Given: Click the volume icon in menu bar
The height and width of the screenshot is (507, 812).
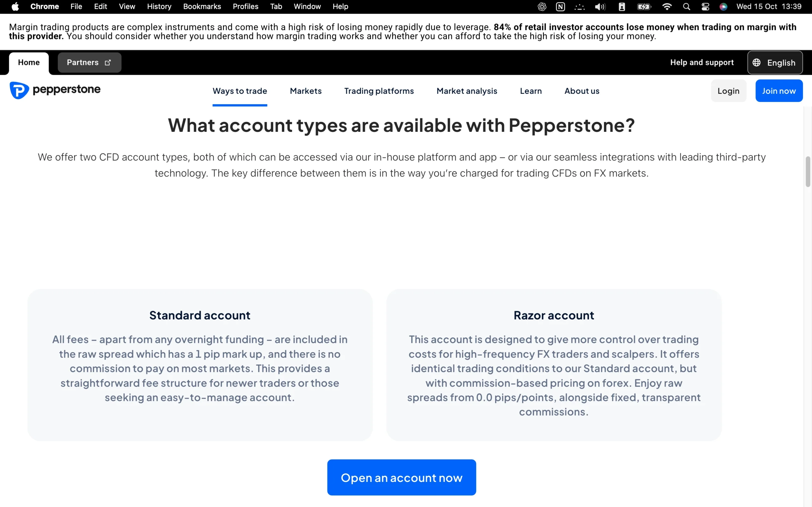Looking at the screenshot, I should [600, 7].
